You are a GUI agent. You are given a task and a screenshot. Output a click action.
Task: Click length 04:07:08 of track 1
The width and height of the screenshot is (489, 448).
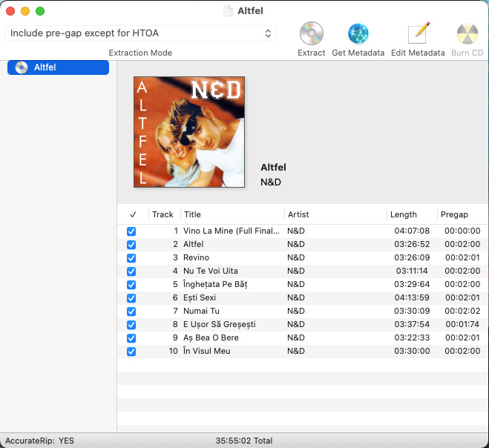pyautogui.click(x=412, y=231)
